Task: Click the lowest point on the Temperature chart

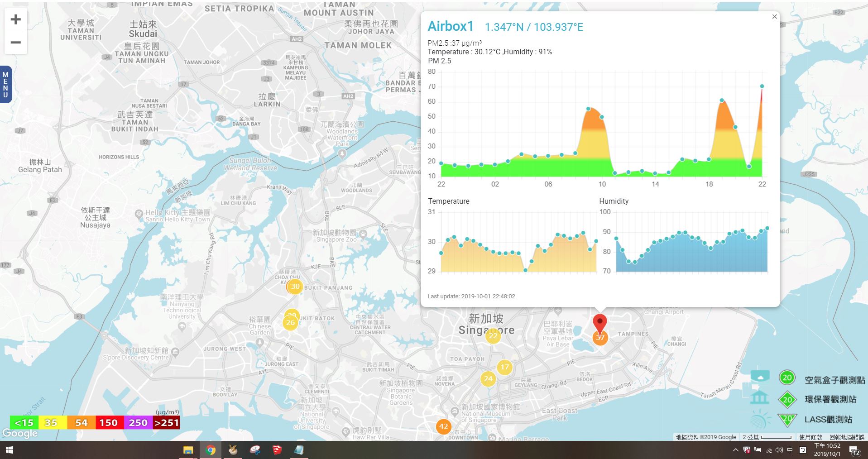Action: click(525, 270)
